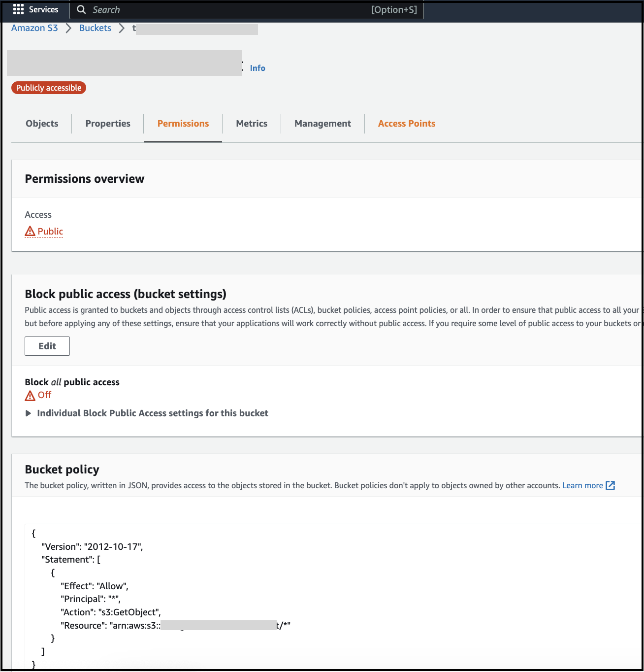Image resolution: width=644 pixels, height=672 pixels.
Task: Go to Amazon S3 breadcrumb link
Action: (34, 28)
